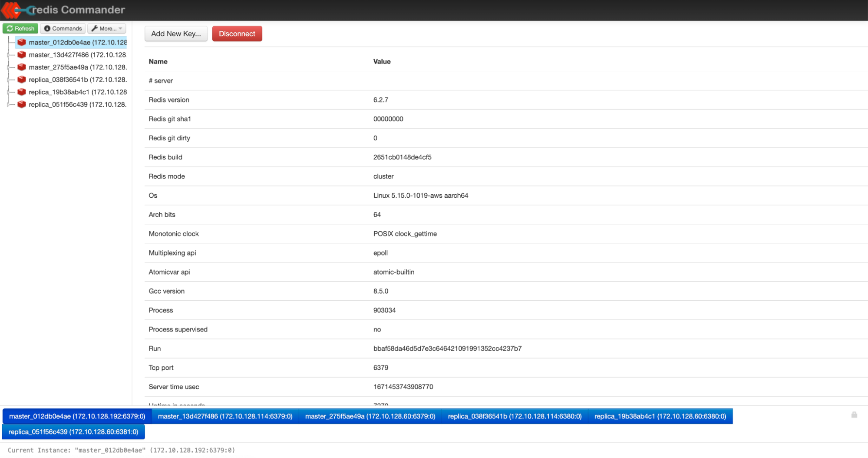This screenshot has width=868, height=458.
Task: Click the Process value 903034
Action: 384,310
